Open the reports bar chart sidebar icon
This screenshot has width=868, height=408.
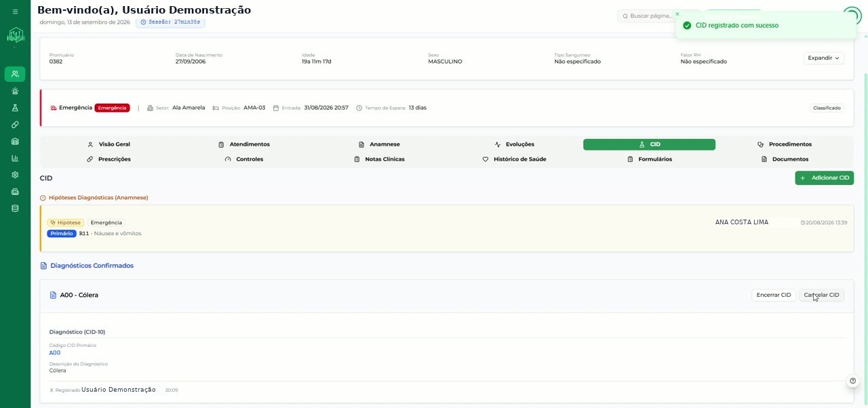coord(15,158)
